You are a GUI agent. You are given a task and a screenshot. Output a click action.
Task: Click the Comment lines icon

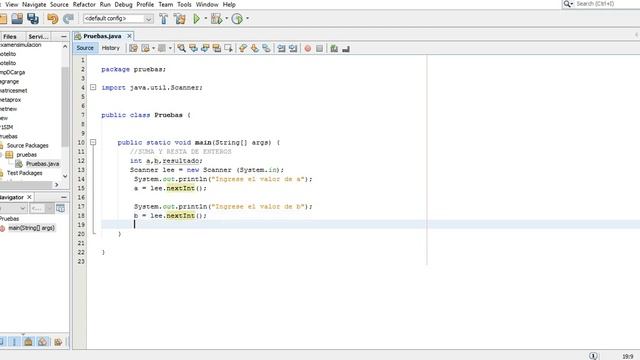334,48
